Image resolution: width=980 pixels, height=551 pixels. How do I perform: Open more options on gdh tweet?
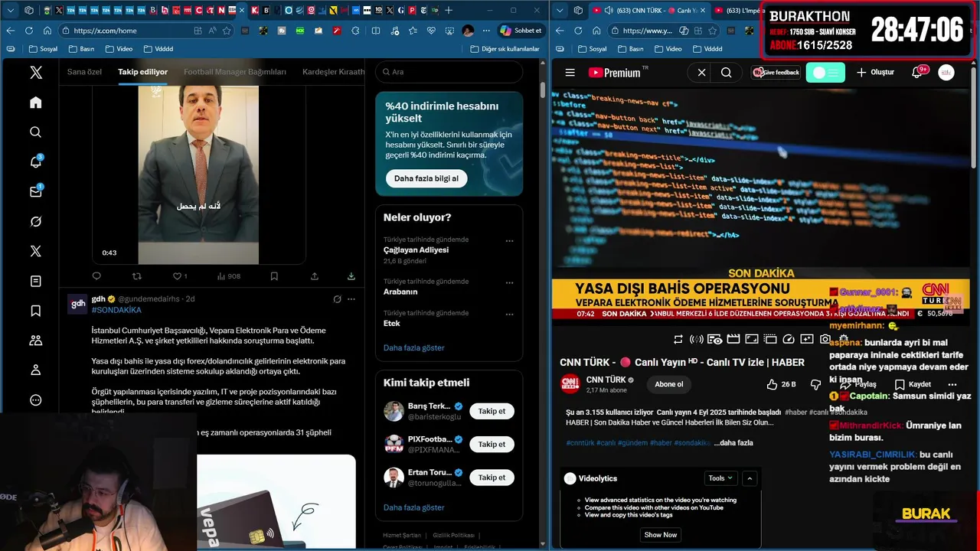pos(351,299)
